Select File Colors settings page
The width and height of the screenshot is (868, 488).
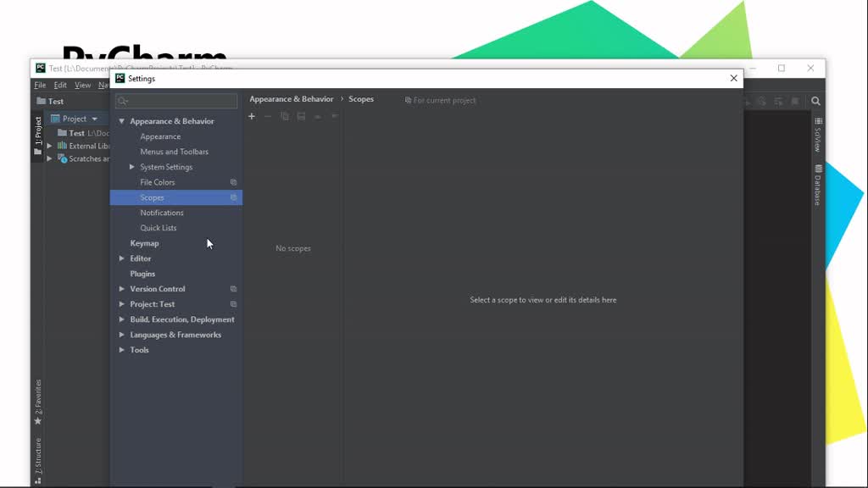(157, 182)
